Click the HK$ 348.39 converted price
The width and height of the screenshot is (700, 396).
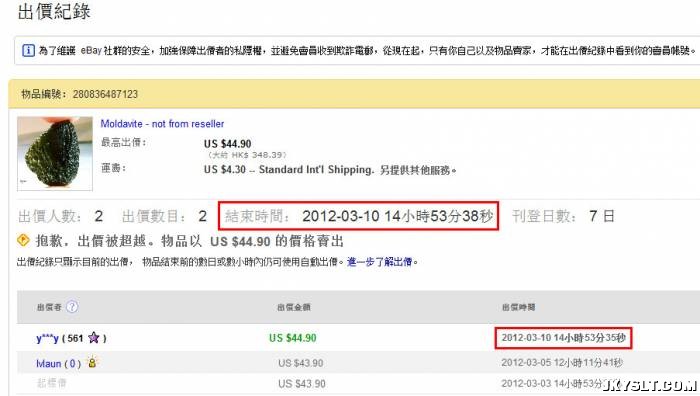point(247,155)
